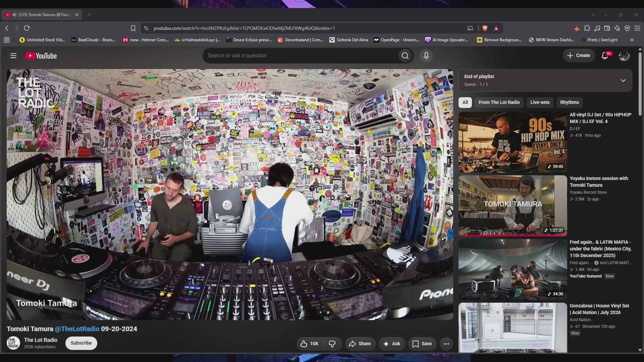Open Unlimited Stock Vid bookmark

tap(42, 40)
